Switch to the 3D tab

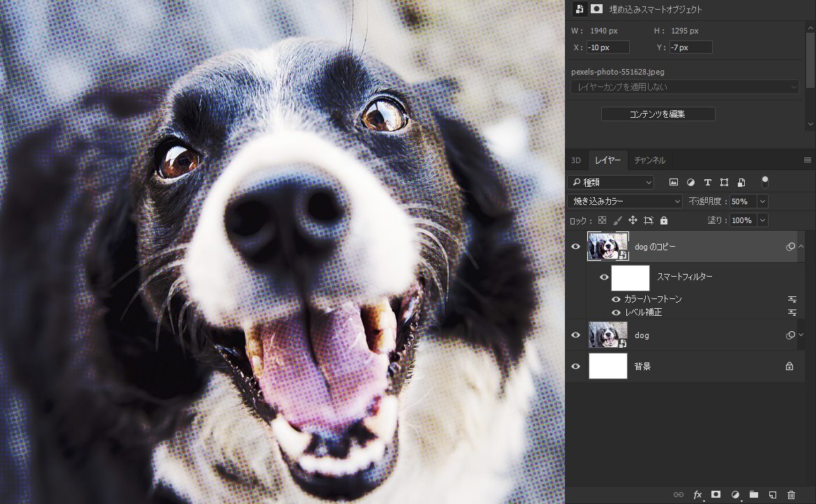(576, 160)
